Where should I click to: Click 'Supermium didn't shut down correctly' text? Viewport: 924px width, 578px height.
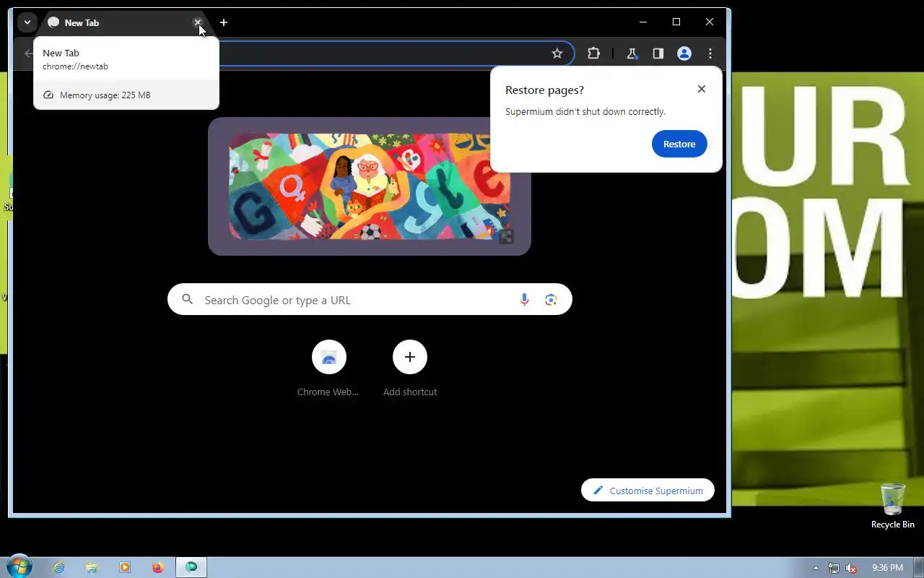point(585,111)
